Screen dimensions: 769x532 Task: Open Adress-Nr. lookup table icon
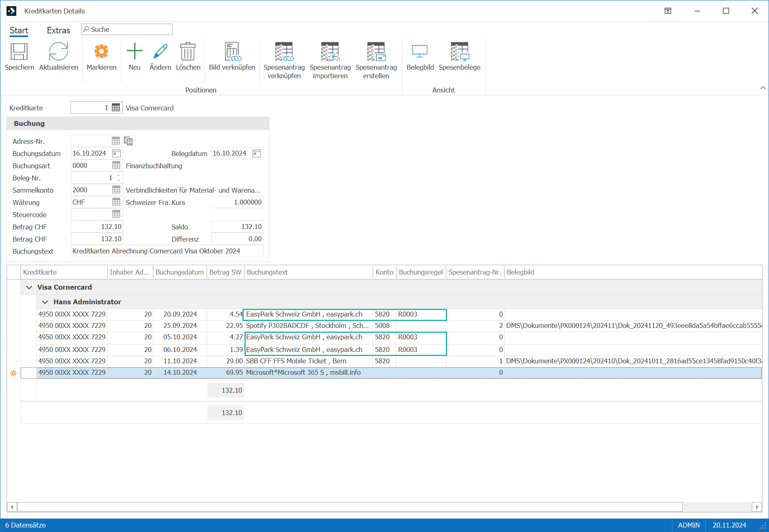click(x=116, y=141)
